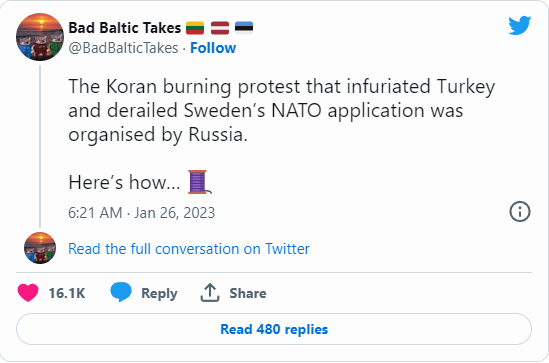Image resolution: width=549 pixels, height=363 pixels.
Task: Open Bad Baltic Takes profile avatar
Action: (x=40, y=37)
